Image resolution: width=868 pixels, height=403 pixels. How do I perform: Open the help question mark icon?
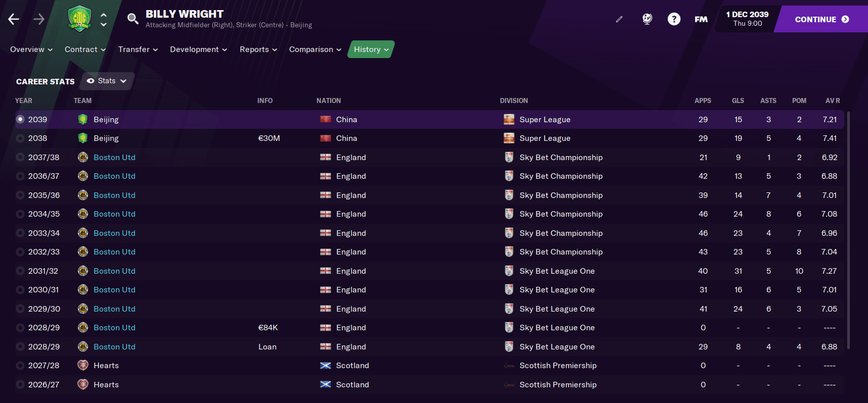tap(674, 19)
